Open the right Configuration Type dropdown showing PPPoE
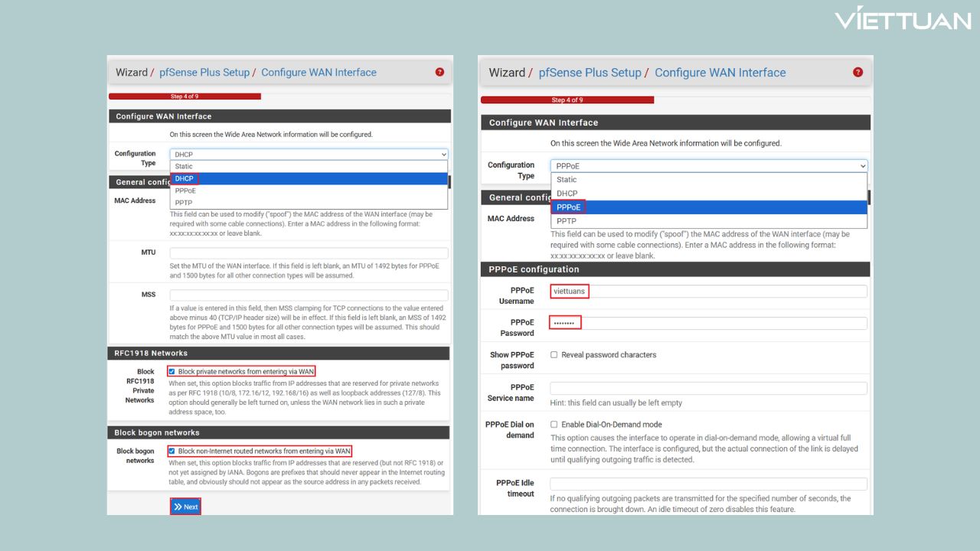The width and height of the screenshot is (980, 551). tap(708, 166)
